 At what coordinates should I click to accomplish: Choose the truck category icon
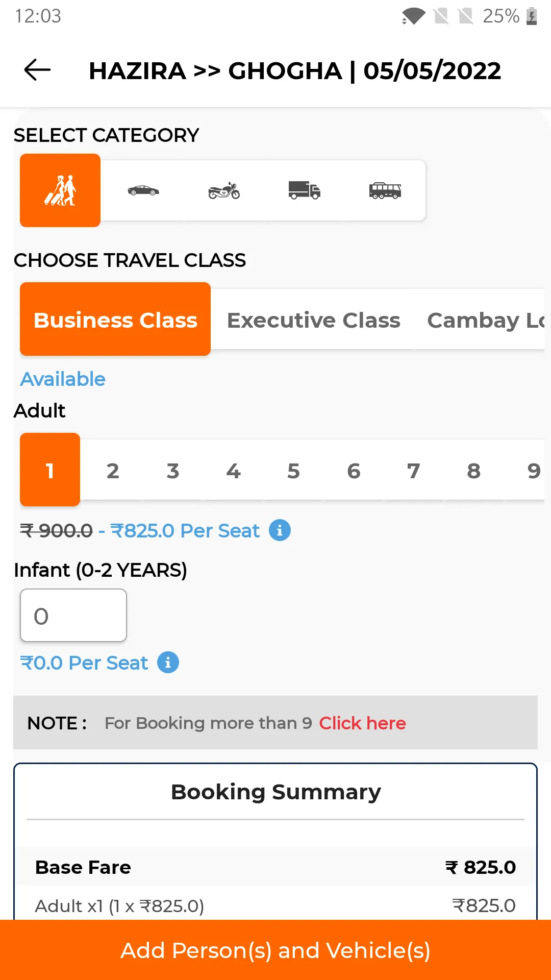click(305, 190)
